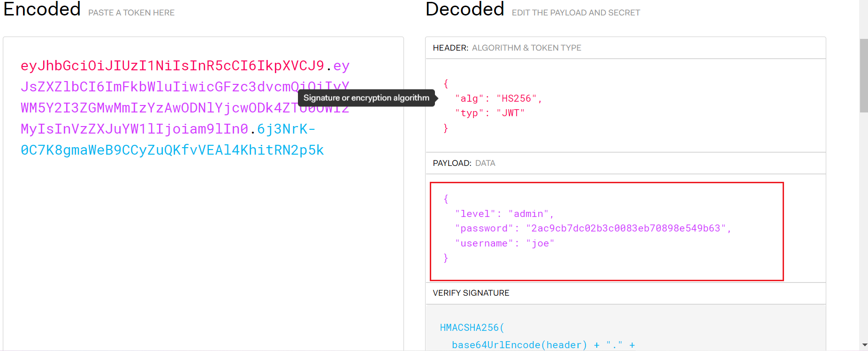Viewport: 868px width, 351px height.
Task: Click the 'Signature or encryption algorithm' tooltip
Action: 366,98
